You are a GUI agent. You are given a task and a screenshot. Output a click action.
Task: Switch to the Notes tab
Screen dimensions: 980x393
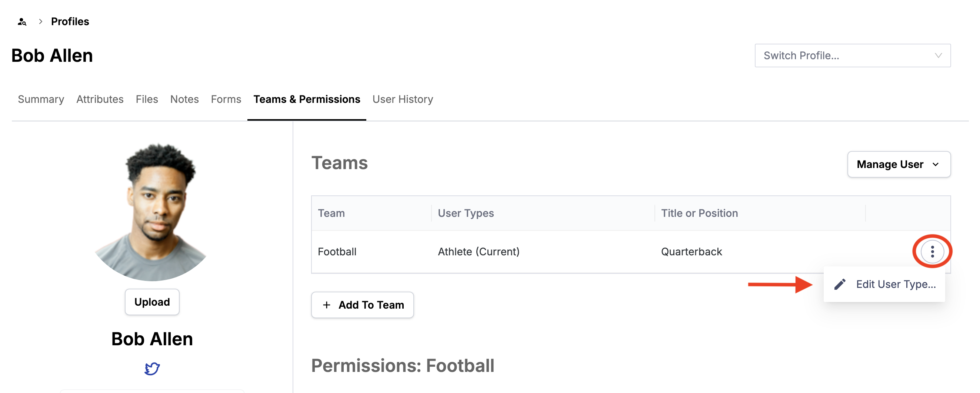coord(184,99)
